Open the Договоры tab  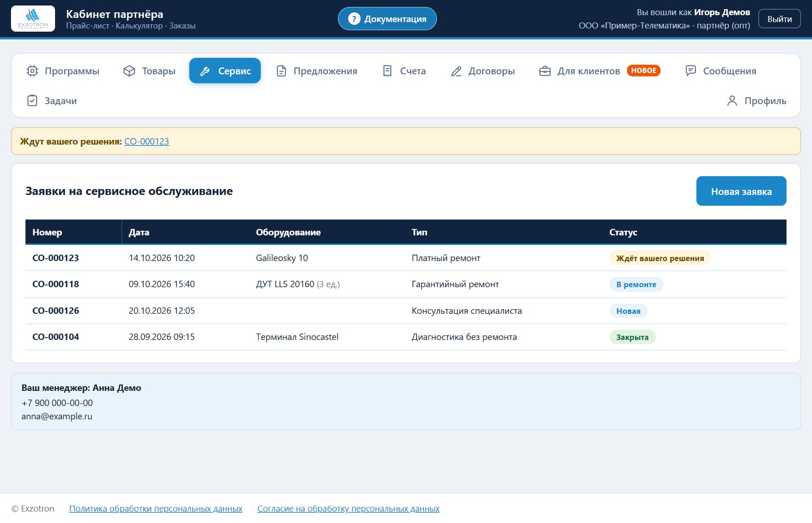pos(483,71)
